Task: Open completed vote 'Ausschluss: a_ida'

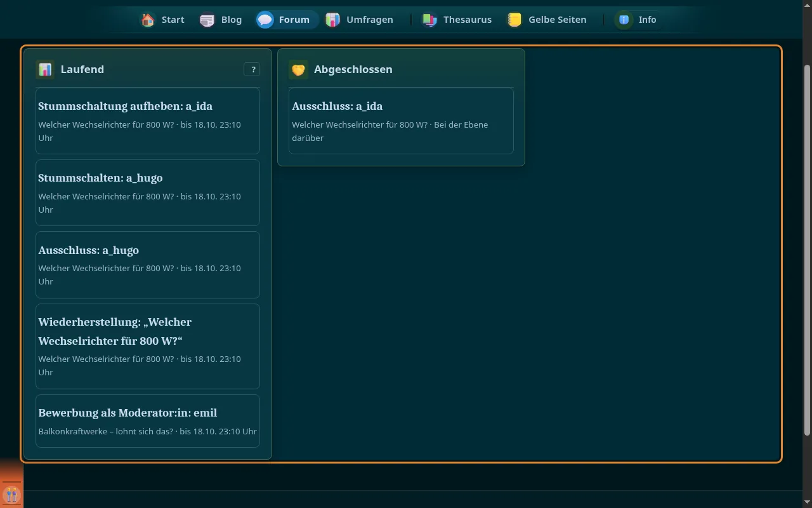Action: (x=401, y=121)
